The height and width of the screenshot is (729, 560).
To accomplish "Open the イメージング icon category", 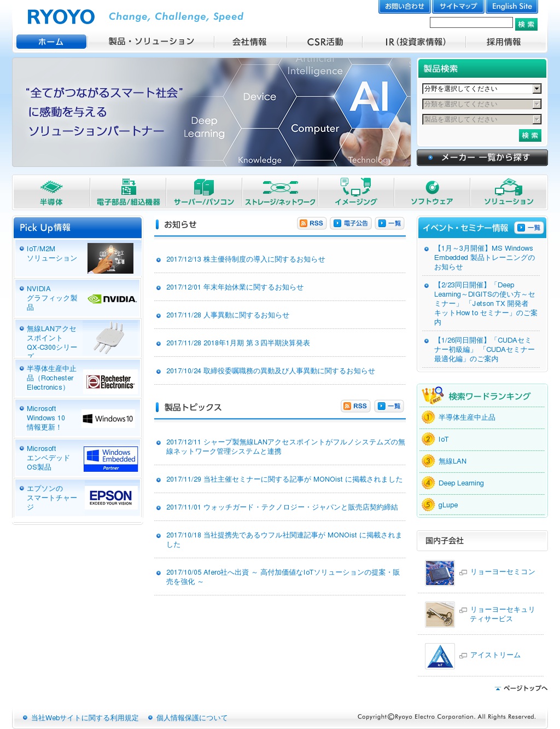I will 356,192.
